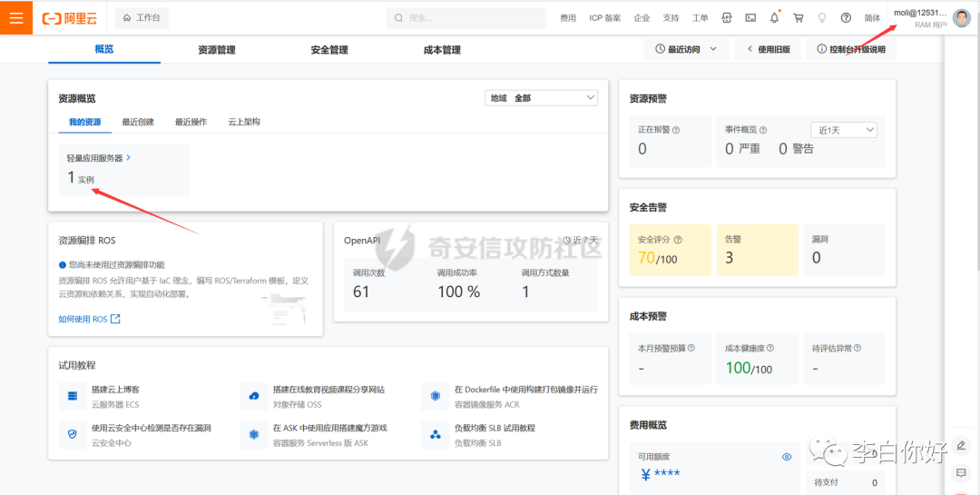
Task: Open Dockerfile 构建打包镜像 tutorial
Action: (x=526, y=390)
